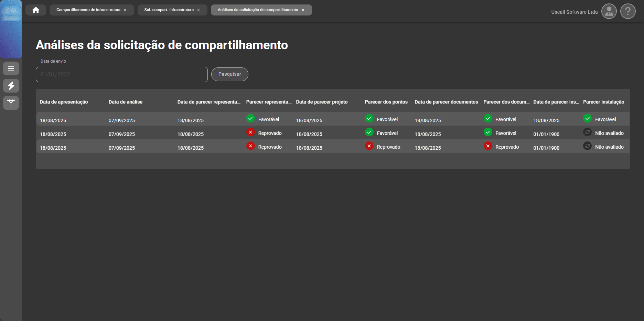The image size is (644, 321).
Task: Sort by Data de apresentação column header
Action: [64, 102]
